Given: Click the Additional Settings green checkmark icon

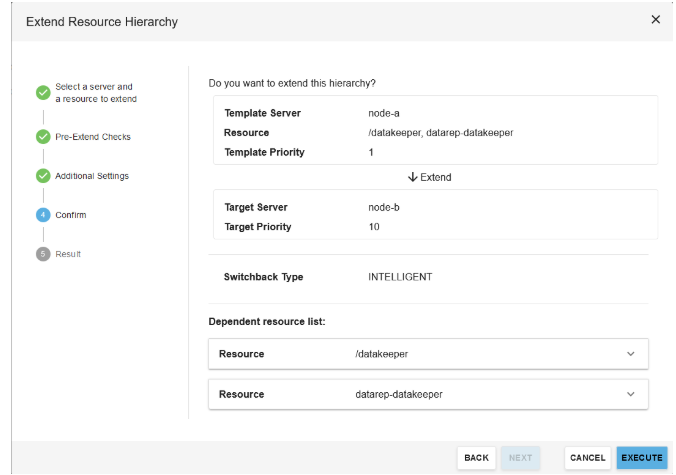Looking at the screenshot, I should 43,176.
